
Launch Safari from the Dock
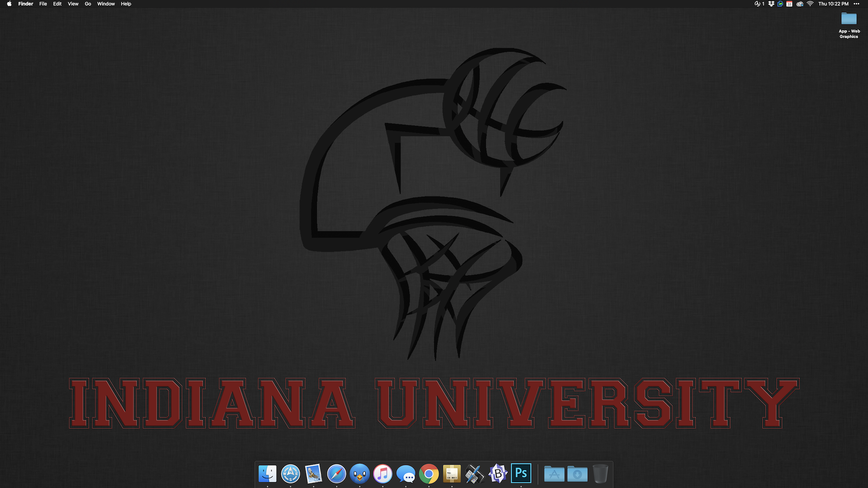336,473
